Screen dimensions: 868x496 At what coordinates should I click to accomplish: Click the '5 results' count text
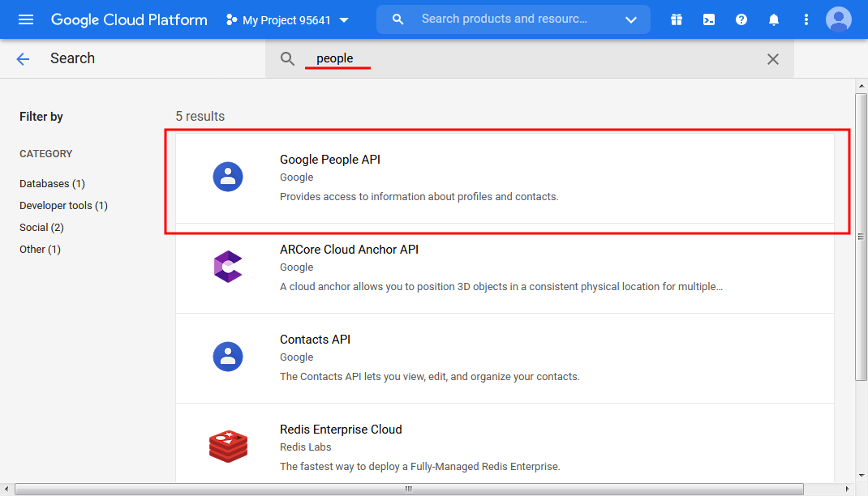point(200,116)
